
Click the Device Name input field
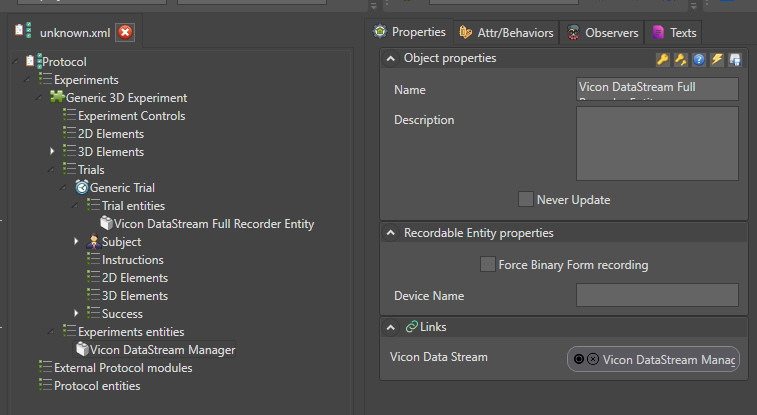657,295
